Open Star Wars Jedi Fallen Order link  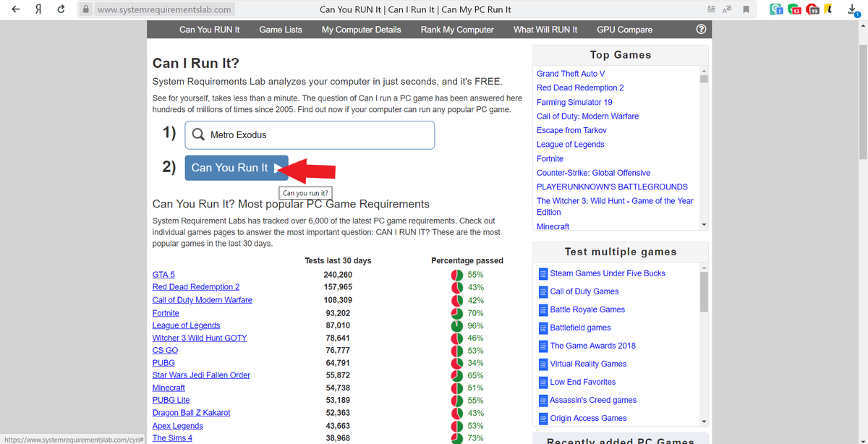[x=201, y=375]
